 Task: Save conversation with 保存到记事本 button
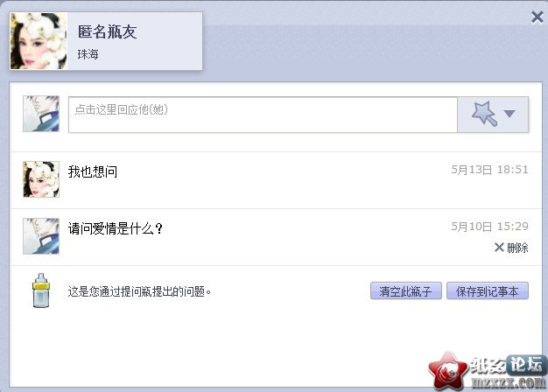488,291
